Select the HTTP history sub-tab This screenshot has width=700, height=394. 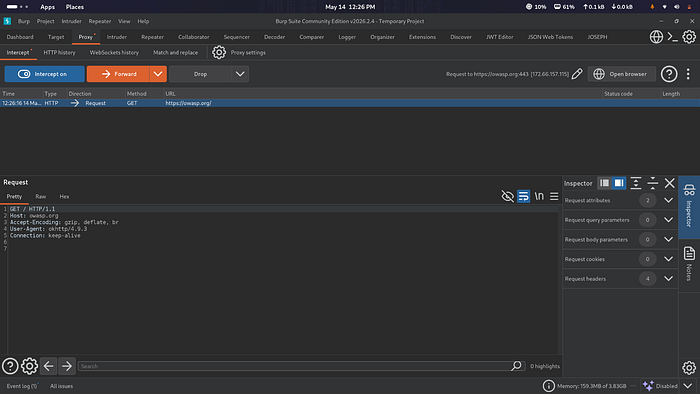click(x=59, y=53)
